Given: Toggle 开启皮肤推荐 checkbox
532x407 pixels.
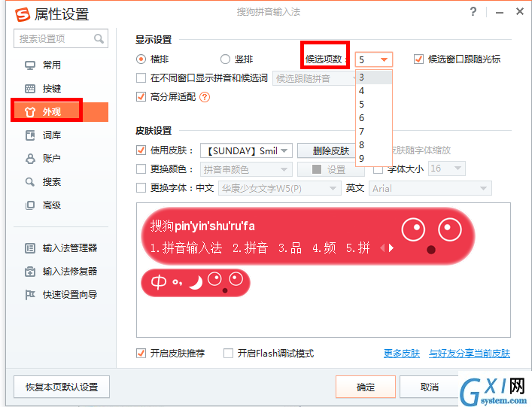Looking at the screenshot, I should (x=141, y=354).
